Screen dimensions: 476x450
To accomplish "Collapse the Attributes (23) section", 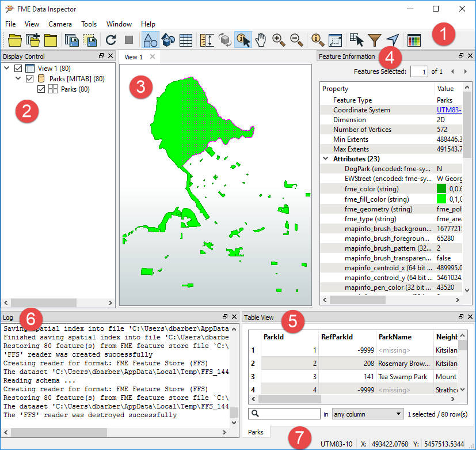I will [326, 158].
